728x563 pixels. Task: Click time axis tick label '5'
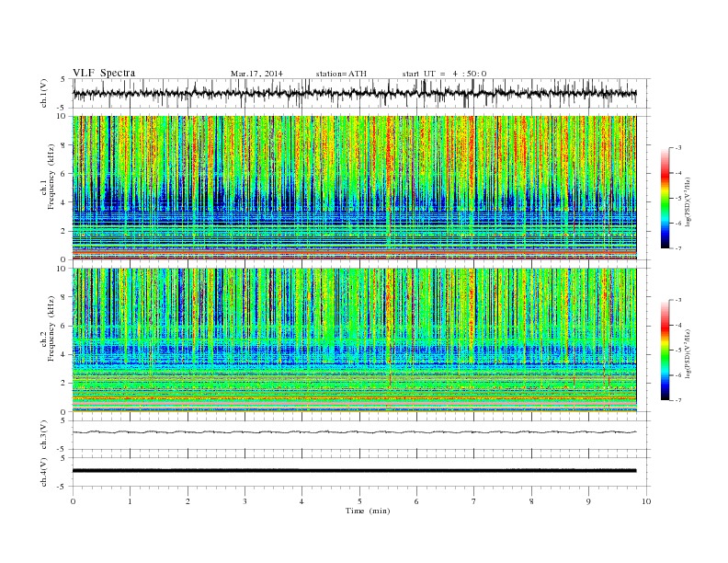pyautogui.click(x=359, y=501)
